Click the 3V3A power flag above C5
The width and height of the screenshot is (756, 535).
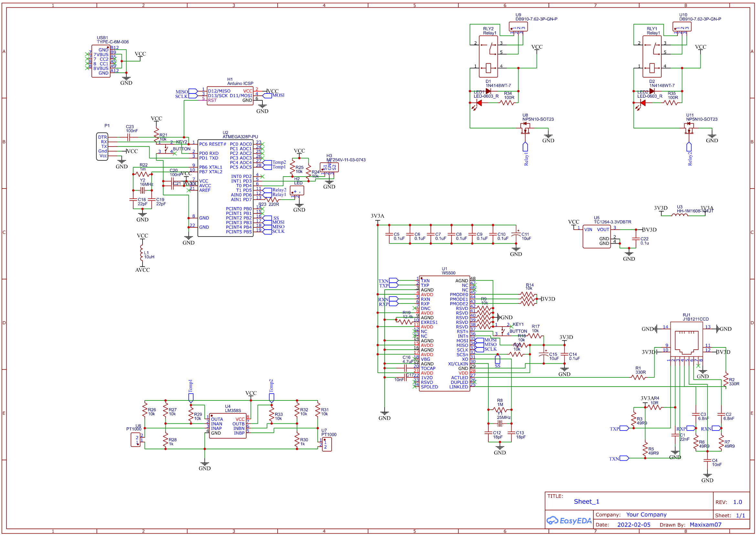coord(377,218)
